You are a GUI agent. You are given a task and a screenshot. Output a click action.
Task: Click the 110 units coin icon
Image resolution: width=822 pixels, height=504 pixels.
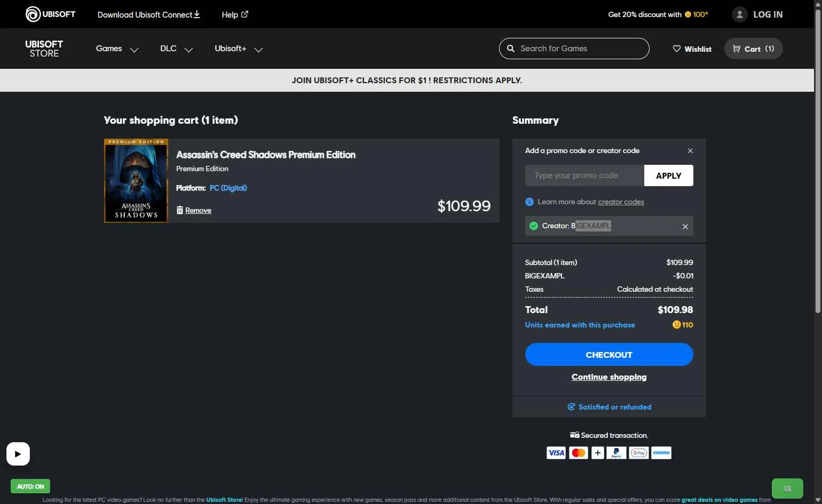(x=676, y=325)
